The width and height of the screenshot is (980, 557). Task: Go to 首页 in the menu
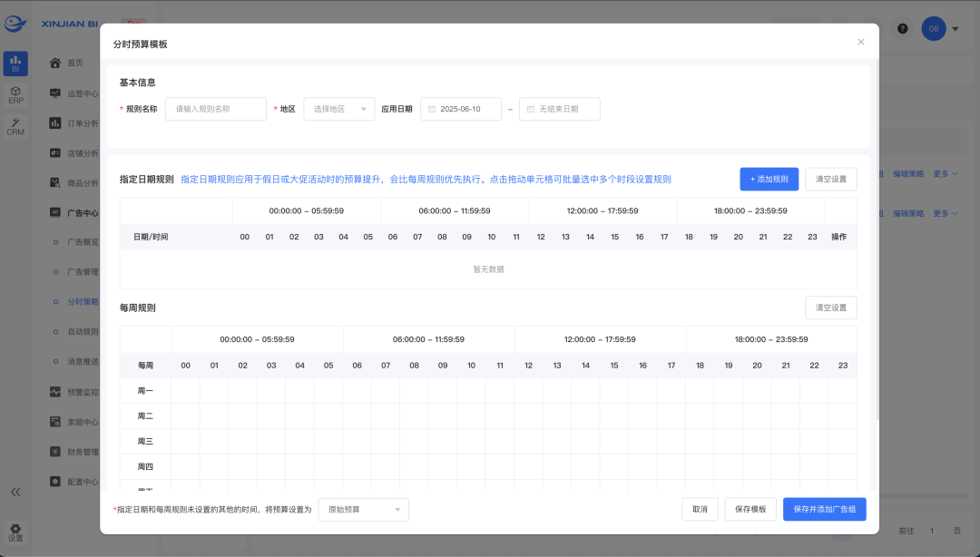(73, 63)
